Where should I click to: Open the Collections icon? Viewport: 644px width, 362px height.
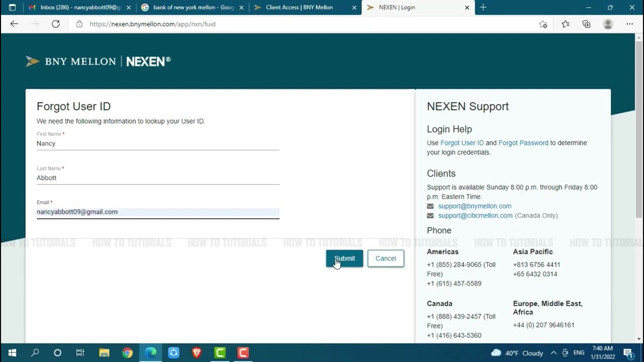[x=587, y=24]
